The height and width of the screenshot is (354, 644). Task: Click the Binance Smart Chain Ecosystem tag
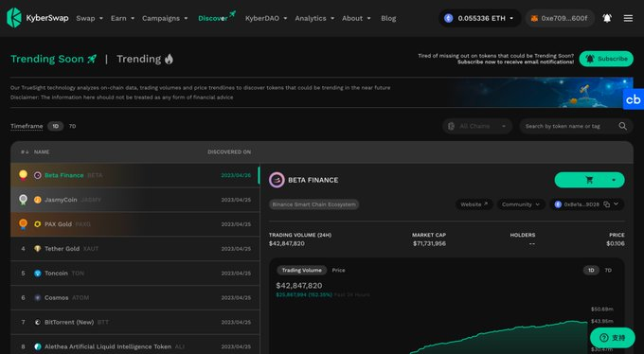click(313, 204)
